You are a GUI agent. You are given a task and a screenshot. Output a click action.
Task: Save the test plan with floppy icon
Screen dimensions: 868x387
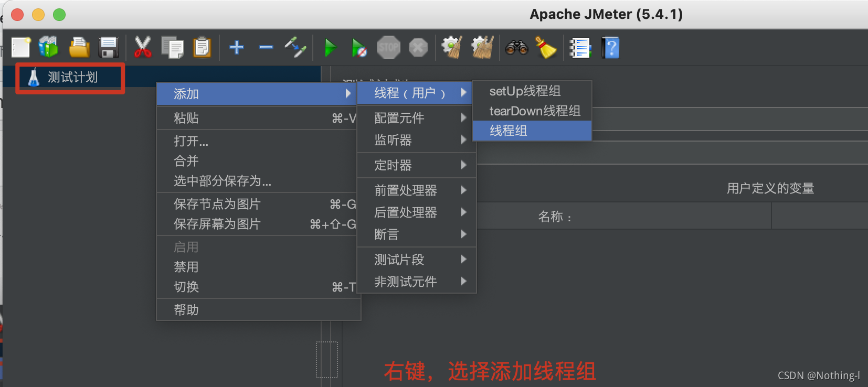109,47
